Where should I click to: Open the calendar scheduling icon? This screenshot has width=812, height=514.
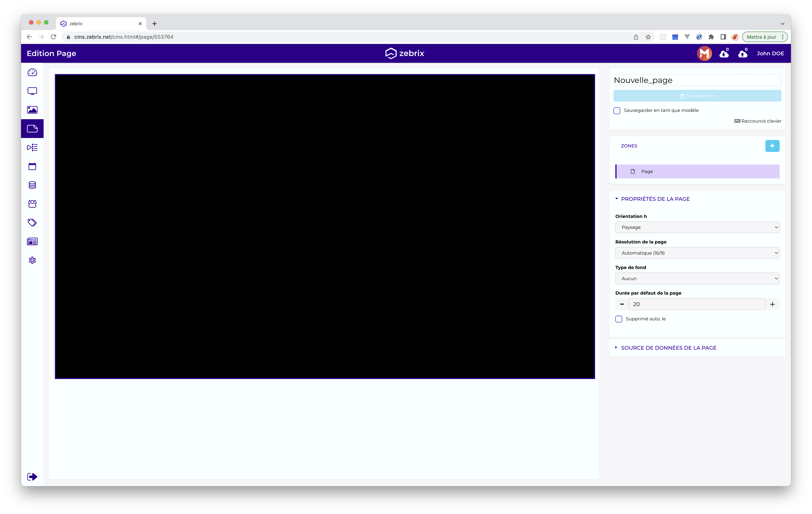coord(32,166)
